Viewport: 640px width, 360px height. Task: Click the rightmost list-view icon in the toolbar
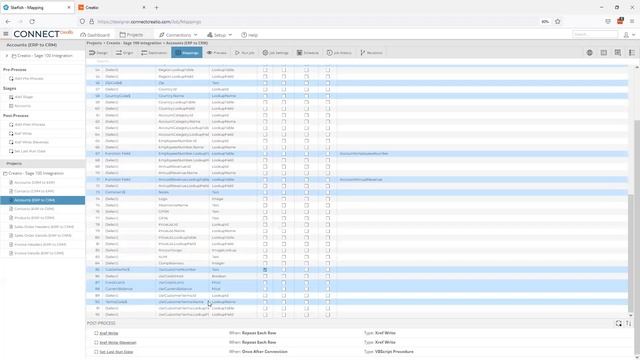tap(632, 53)
